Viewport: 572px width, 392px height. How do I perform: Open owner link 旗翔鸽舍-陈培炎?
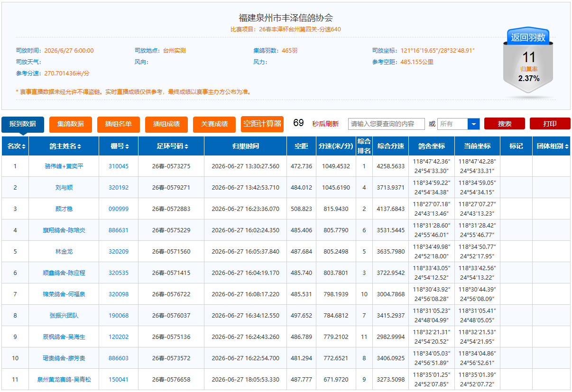64,230
